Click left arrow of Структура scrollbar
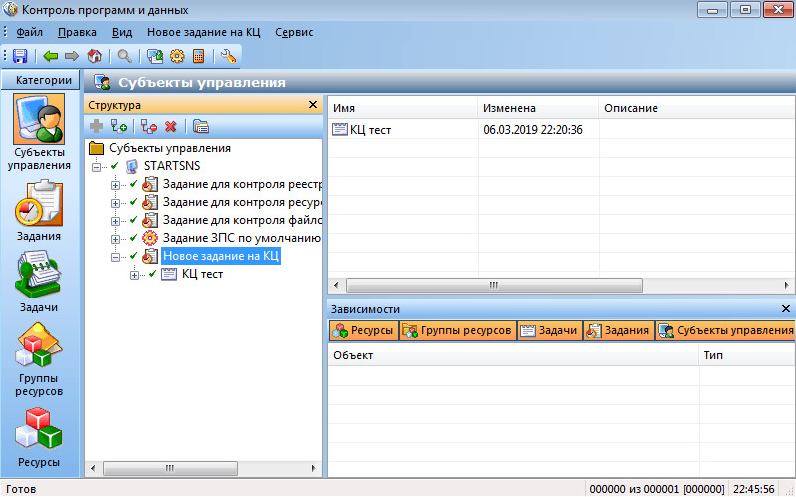Viewport: 796px width, 497px height. pyautogui.click(x=92, y=468)
